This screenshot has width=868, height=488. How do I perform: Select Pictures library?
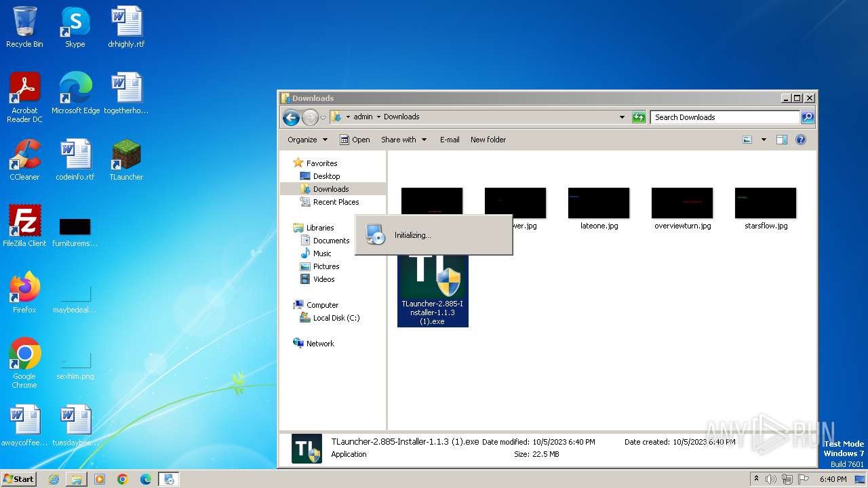[326, 266]
